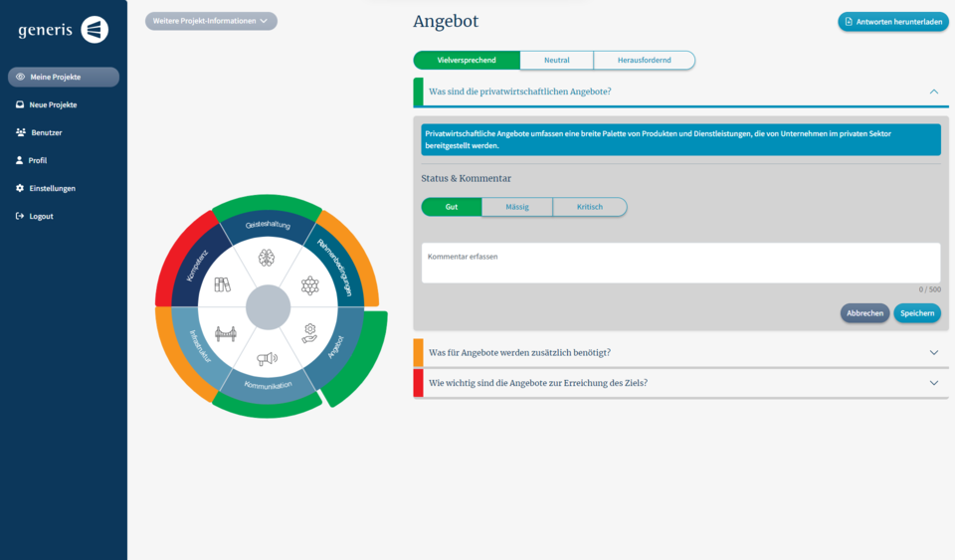
Task: Click the person icon beside Profil
Action: (20, 160)
